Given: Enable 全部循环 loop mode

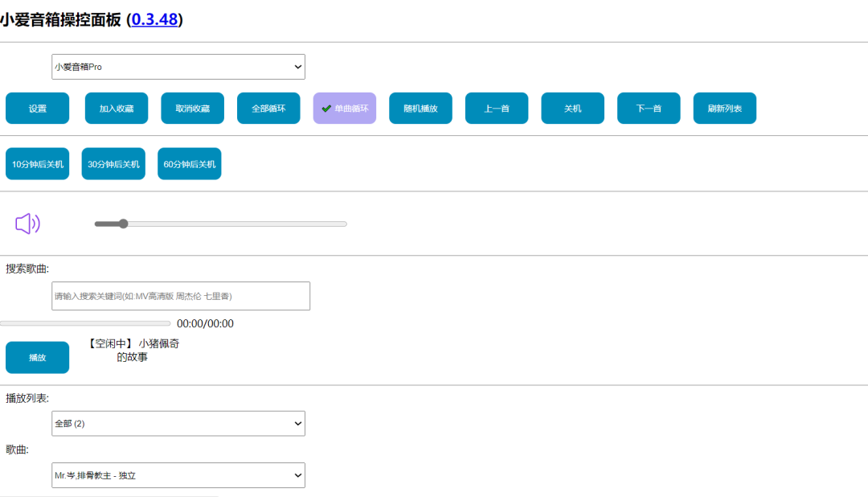Looking at the screenshot, I should [268, 108].
